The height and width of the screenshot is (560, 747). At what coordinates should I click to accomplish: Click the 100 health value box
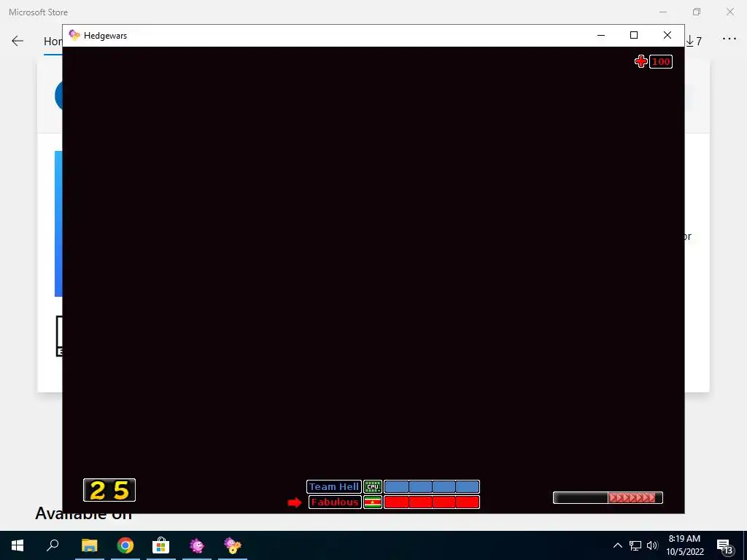[661, 62]
